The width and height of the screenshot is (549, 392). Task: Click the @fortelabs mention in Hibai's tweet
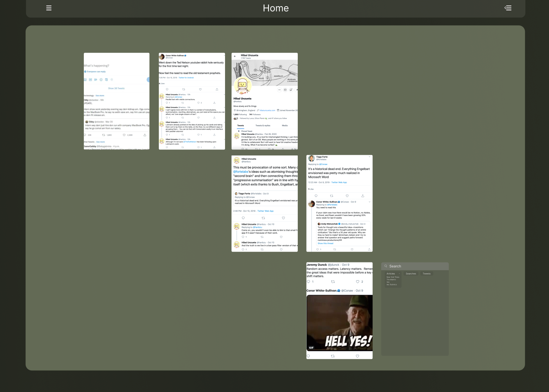(241, 172)
